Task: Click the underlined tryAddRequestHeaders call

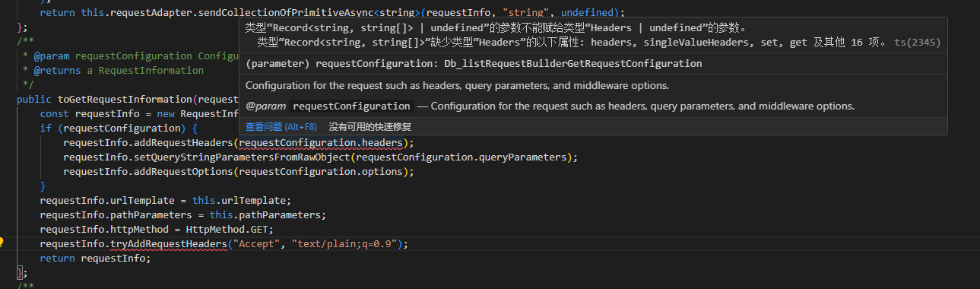Action: (169, 244)
